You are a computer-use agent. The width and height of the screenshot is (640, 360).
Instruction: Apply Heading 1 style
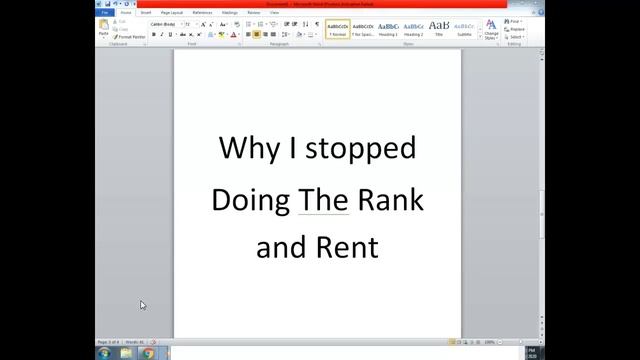pos(388,29)
